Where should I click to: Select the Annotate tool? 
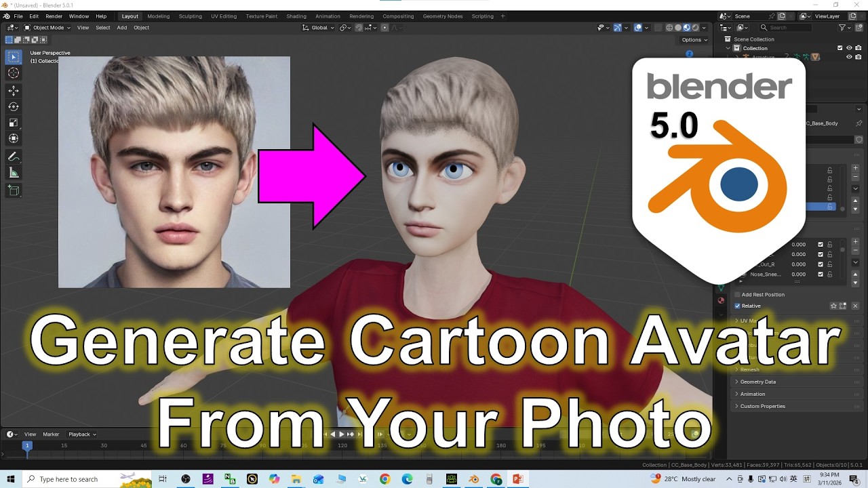14,157
